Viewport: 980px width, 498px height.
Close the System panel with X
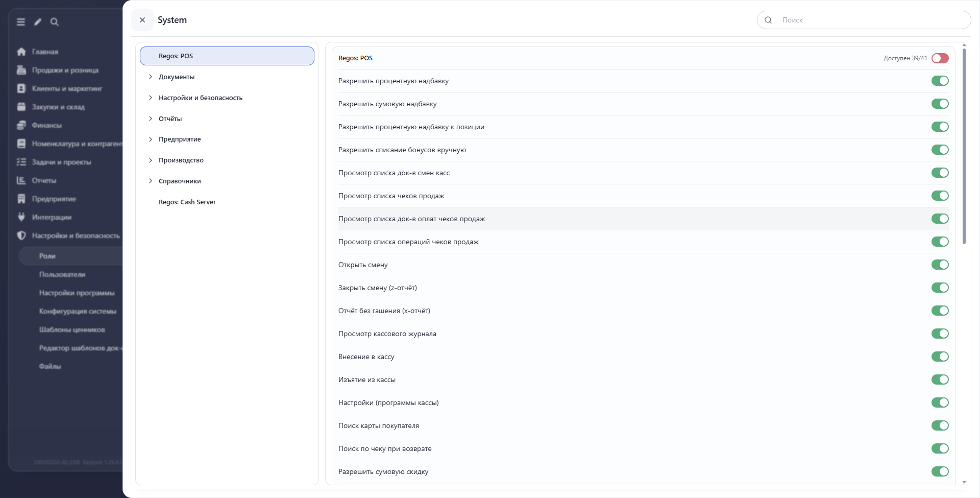[x=142, y=20]
